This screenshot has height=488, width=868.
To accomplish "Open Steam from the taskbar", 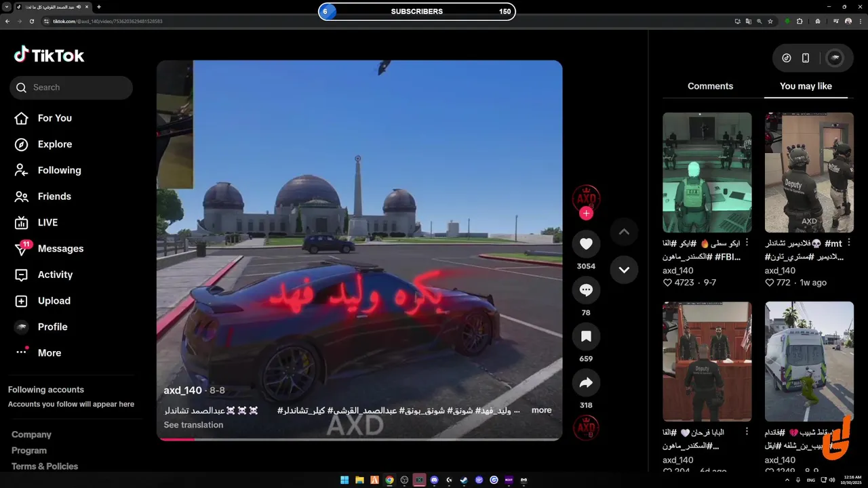I will pyautogui.click(x=464, y=480).
